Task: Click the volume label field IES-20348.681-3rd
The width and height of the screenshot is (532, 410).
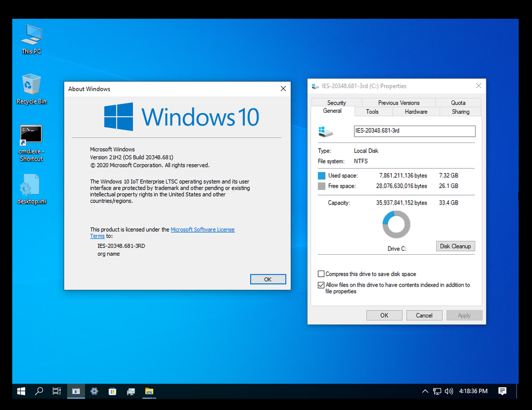Action: pos(415,131)
